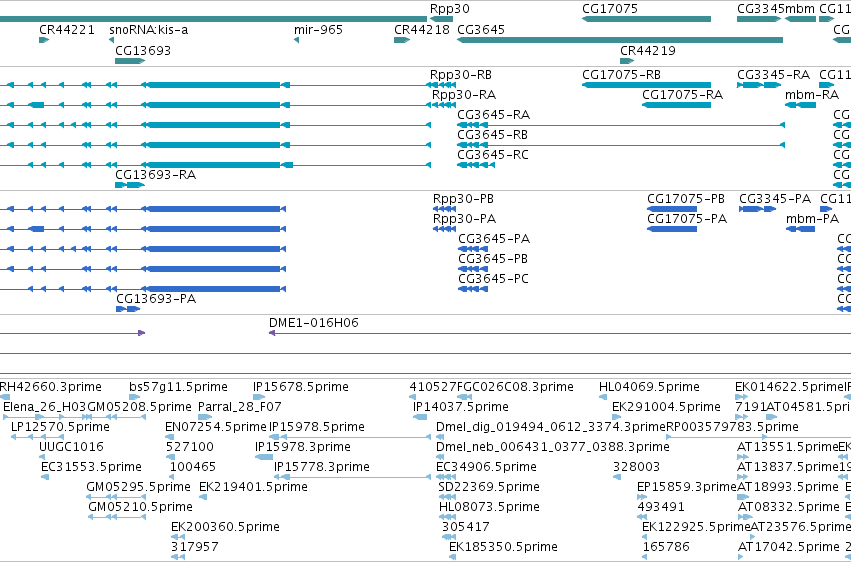
Task: Click the Rpp30 gene label
Action: point(449,9)
